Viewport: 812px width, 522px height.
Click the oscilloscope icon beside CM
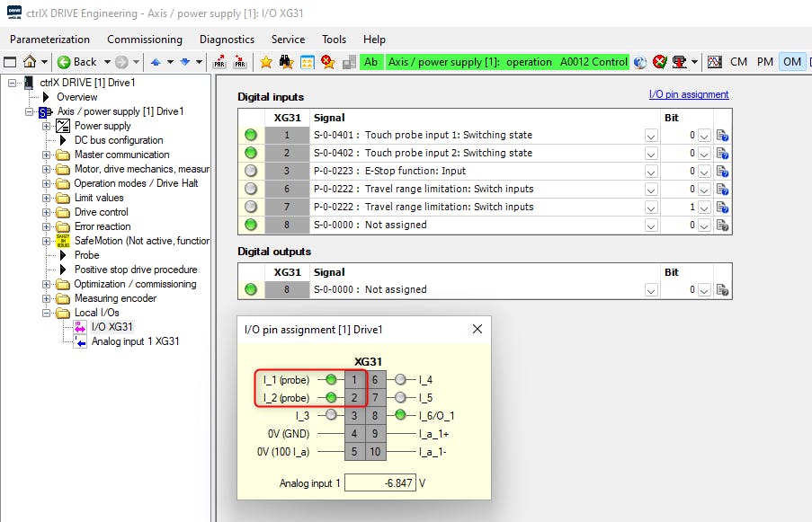[715, 62]
